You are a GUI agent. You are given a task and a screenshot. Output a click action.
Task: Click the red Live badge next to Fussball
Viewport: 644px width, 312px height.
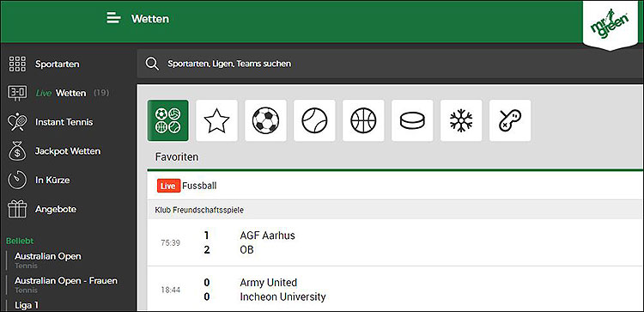tap(168, 186)
